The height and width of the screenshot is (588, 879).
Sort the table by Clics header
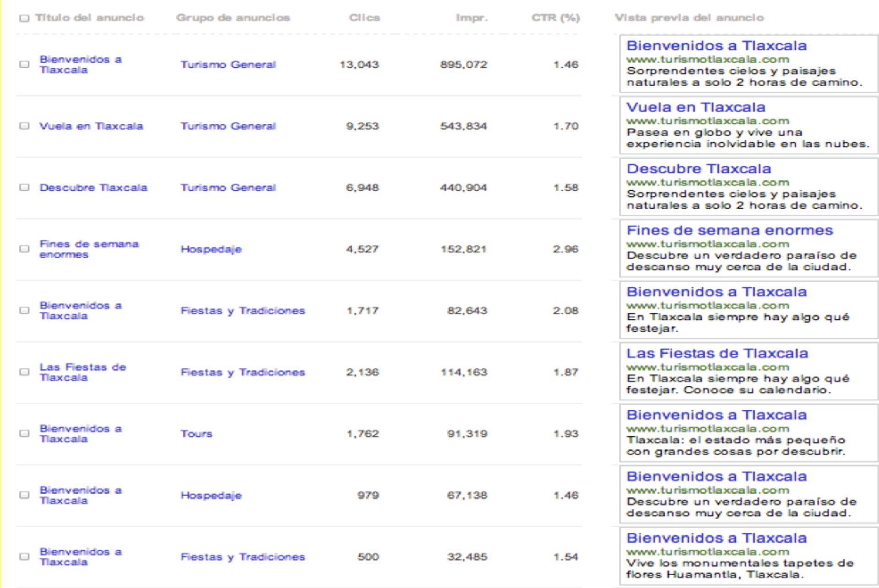[364, 18]
